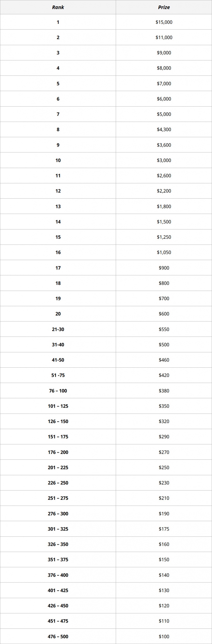Viewport: 212px width, 644px height.
Task: Click the Prize column header
Action: click(164, 7)
